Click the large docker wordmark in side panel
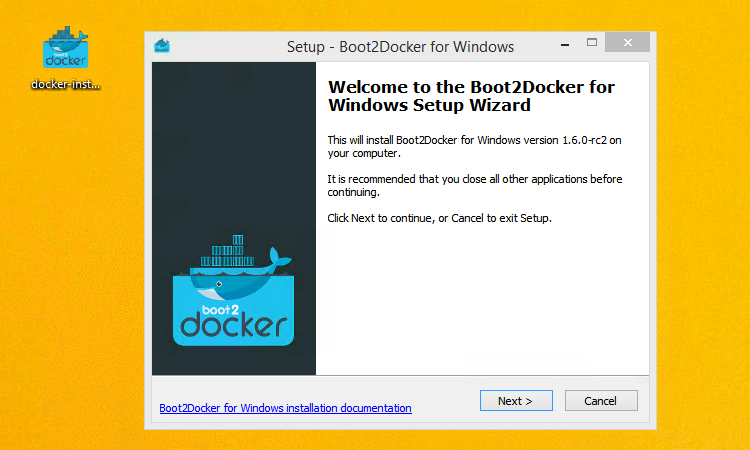 pos(233,326)
